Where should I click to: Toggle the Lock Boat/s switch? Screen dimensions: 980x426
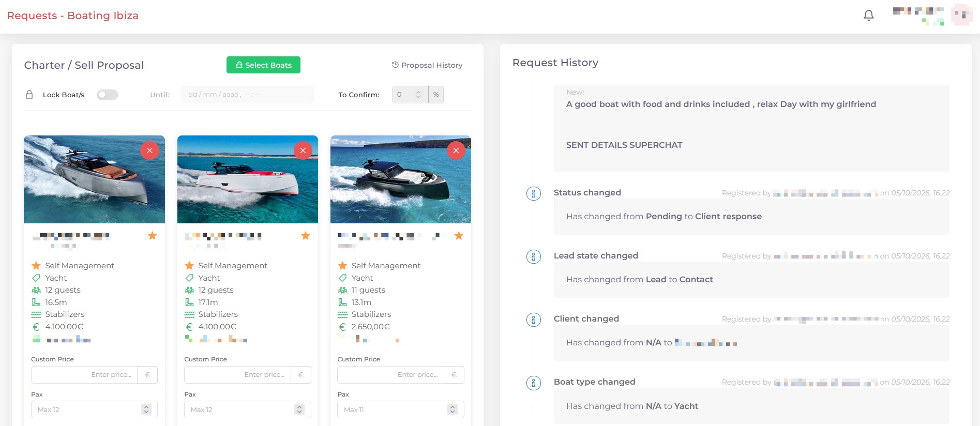(x=107, y=95)
